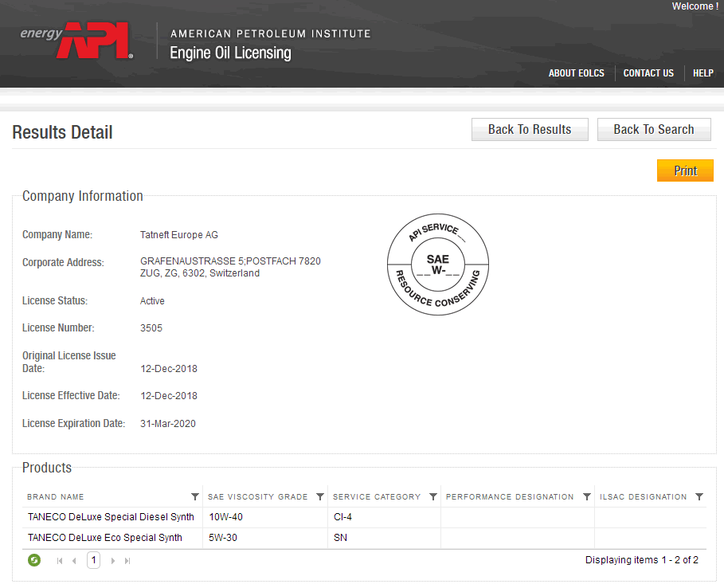
Task: Sort by Brand Name column header
Action: 56,497
